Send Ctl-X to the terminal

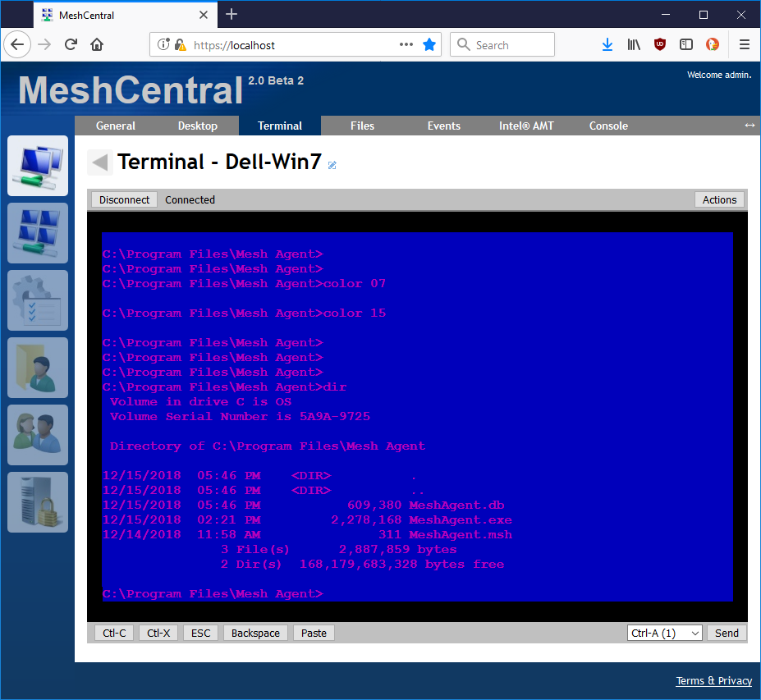point(158,633)
